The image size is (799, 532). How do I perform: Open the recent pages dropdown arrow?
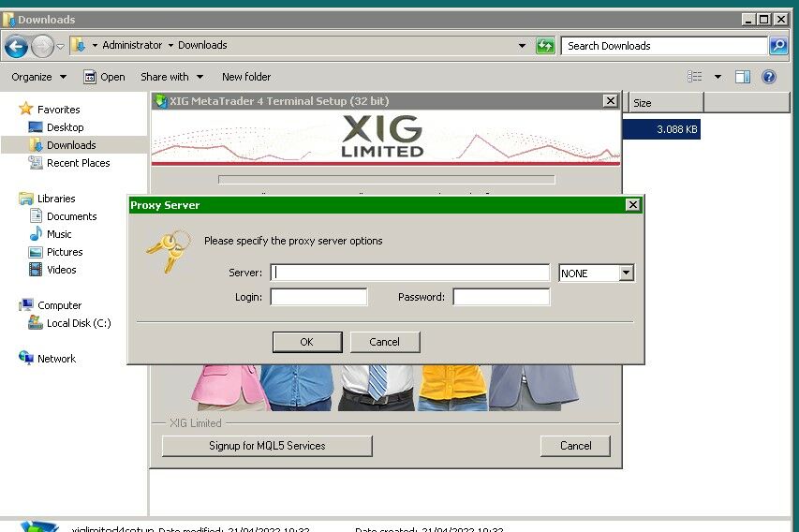point(60,47)
